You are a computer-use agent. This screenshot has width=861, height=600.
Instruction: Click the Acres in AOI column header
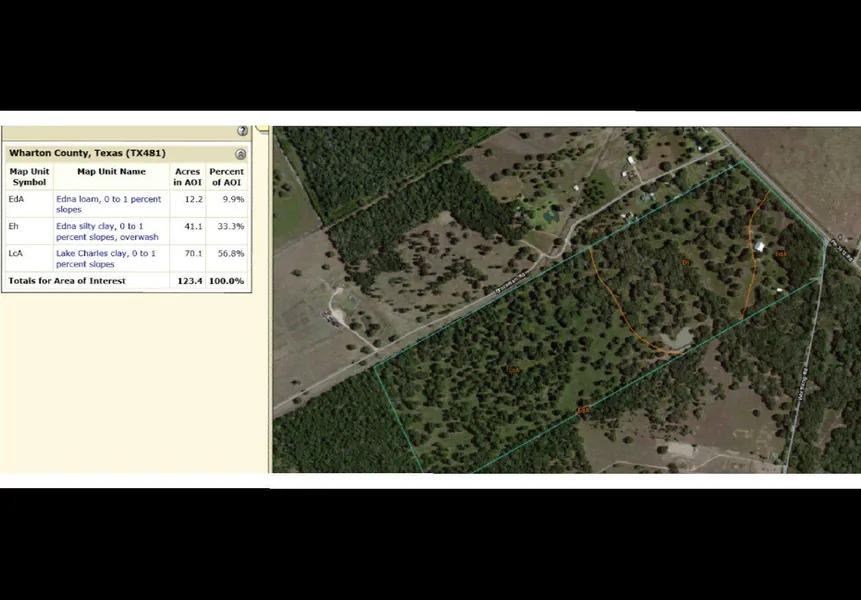pos(188,177)
